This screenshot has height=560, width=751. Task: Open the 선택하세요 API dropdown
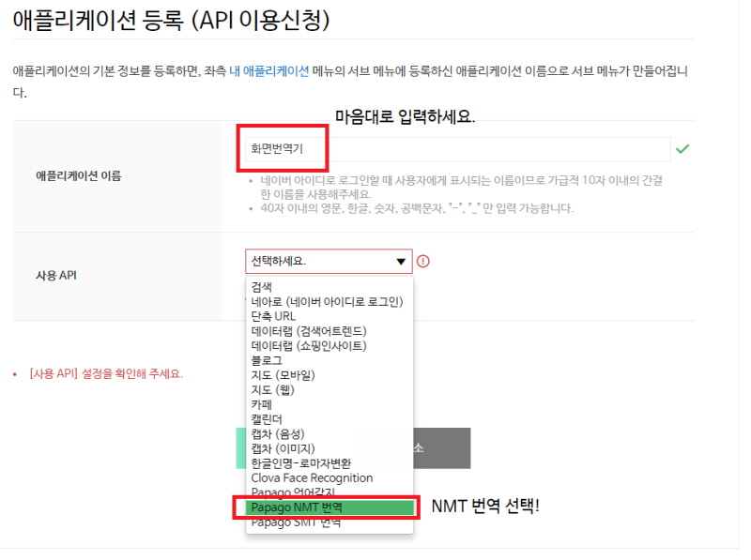(329, 262)
